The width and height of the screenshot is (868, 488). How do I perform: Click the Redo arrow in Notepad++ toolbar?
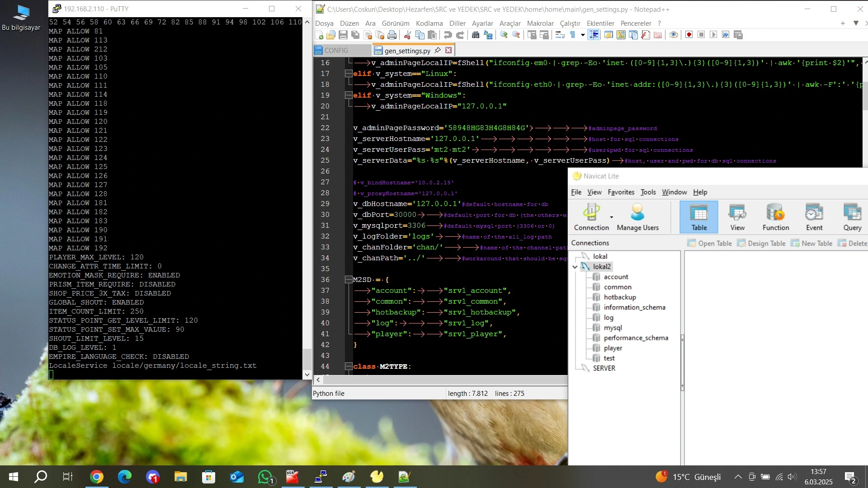[460, 35]
